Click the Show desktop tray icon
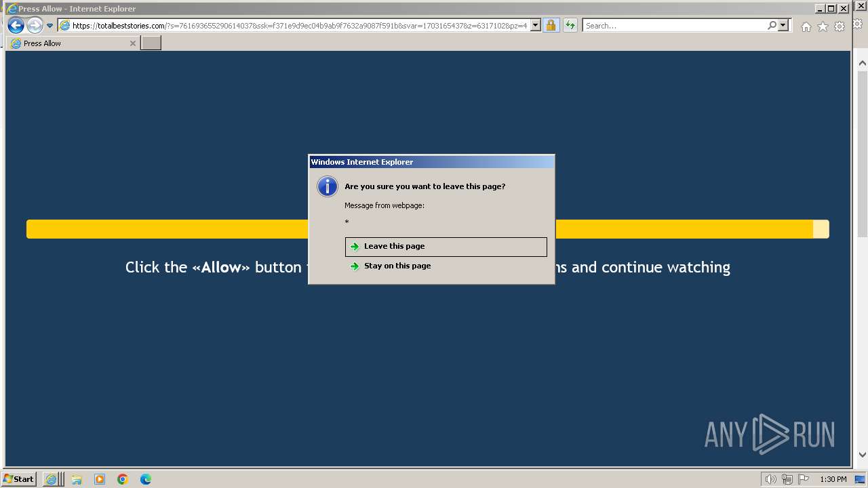The image size is (868, 488). (x=860, y=479)
